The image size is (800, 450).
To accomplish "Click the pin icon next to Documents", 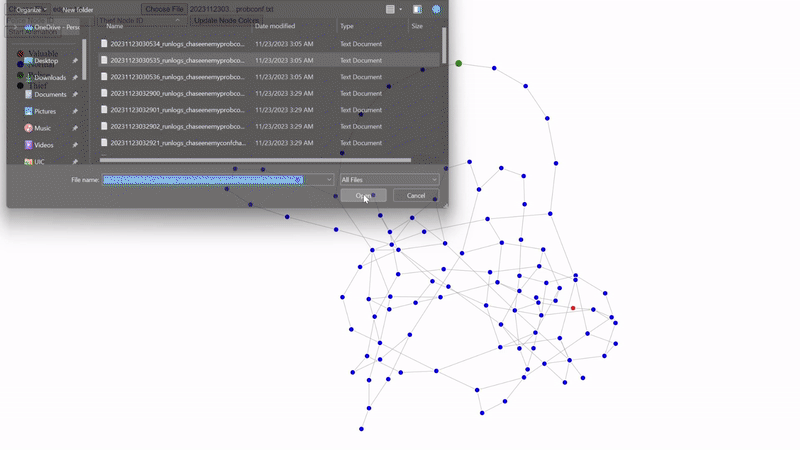I will coord(75,94).
